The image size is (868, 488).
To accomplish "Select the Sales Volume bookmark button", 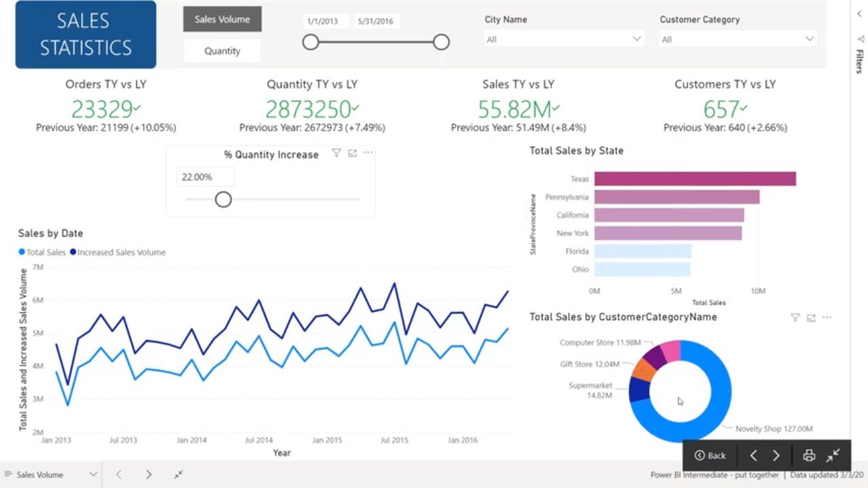I will click(222, 19).
